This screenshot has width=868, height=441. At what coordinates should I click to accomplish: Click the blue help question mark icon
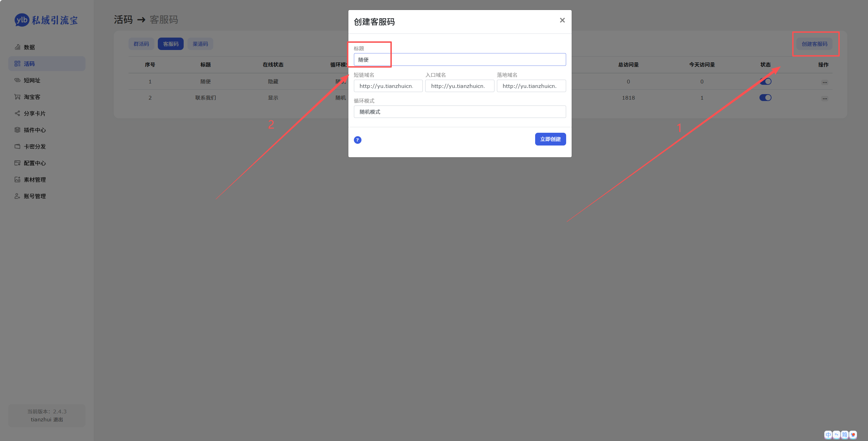[x=358, y=140]
